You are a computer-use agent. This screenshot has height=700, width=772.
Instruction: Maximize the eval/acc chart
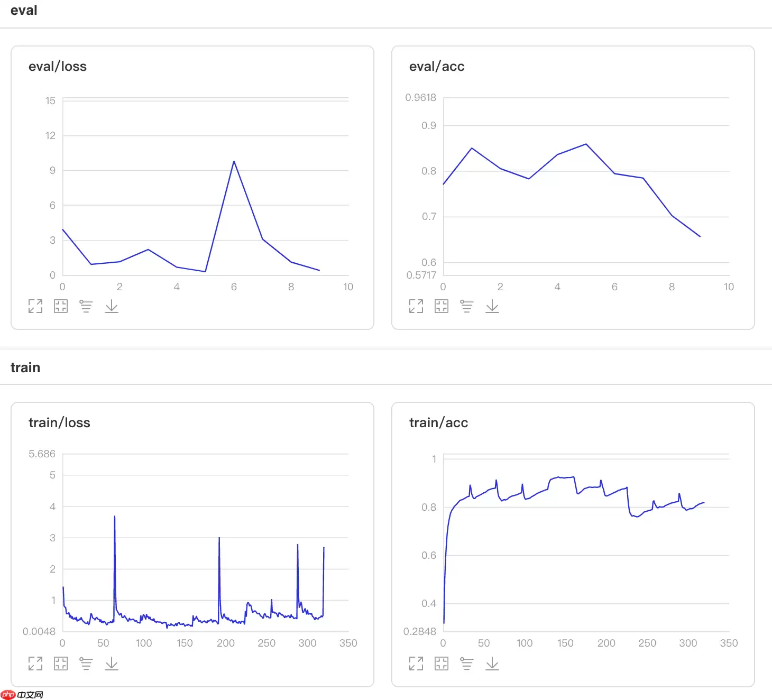coord(416,306)
